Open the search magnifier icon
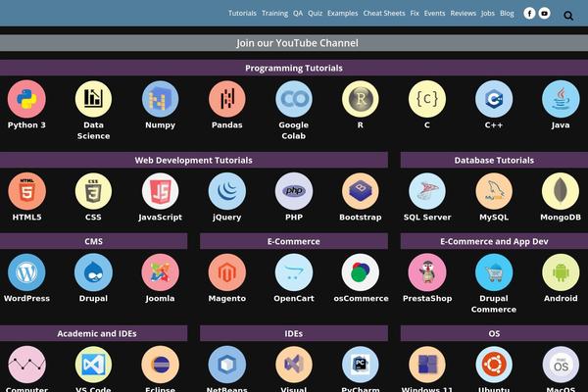 tap(568, 16)
